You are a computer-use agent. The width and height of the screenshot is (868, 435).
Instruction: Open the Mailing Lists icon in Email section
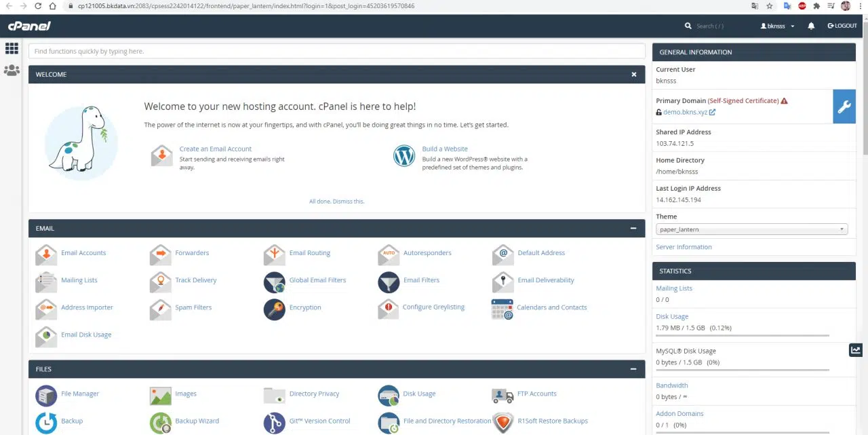point(46,281)
